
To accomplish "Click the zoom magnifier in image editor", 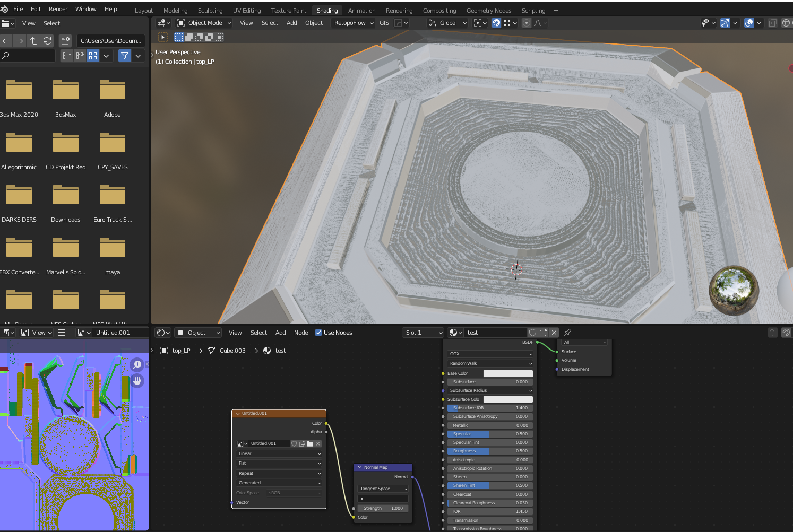I will coord(137,364).
